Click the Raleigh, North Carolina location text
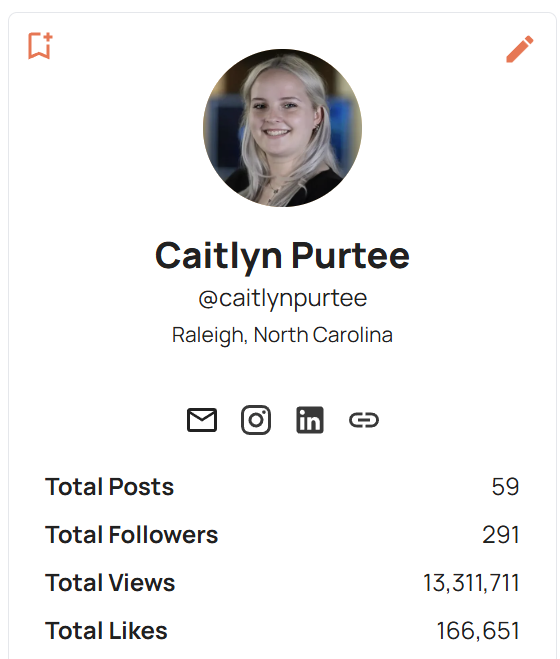 click(x=282, y=335)
